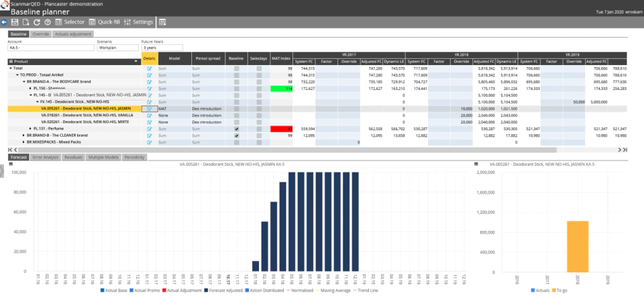Image resolution: width=644 pixels, height=304 pixels.
Task: Switch to the Override tab
Action: point(41,34)
